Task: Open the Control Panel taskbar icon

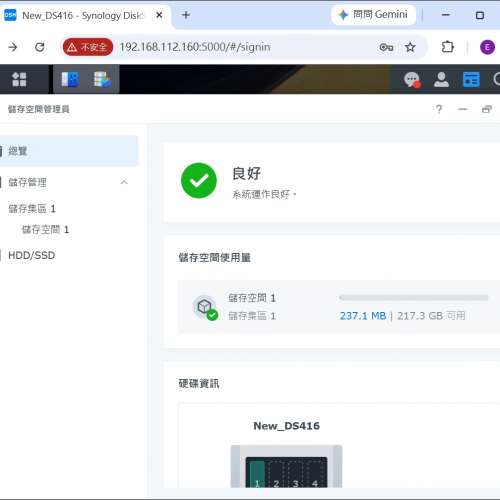Action: tap(70, 79)
